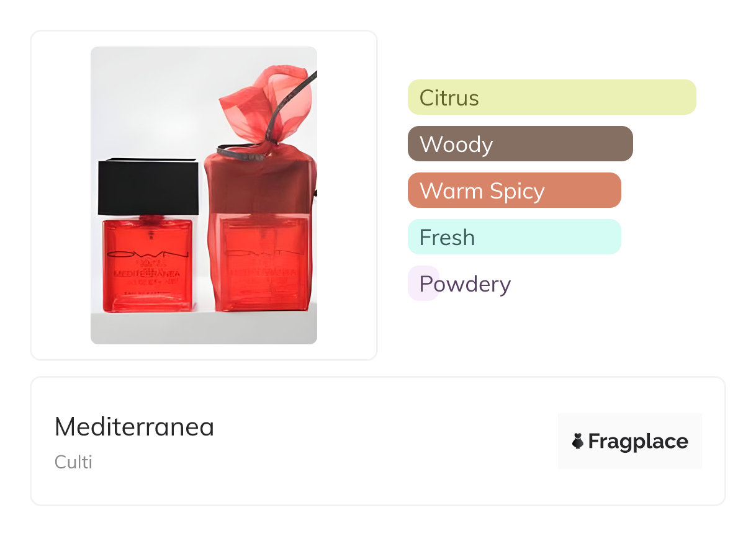Viewport: 756px width, 536px height.
Task: Click the grey shelf beneath the bottles
Action: click(x=204, y=328)
